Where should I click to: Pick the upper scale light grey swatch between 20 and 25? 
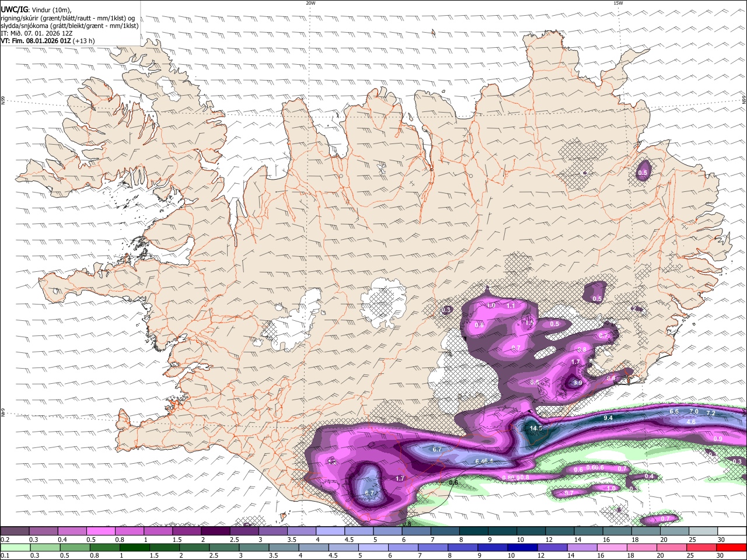(x=674, y=531)
